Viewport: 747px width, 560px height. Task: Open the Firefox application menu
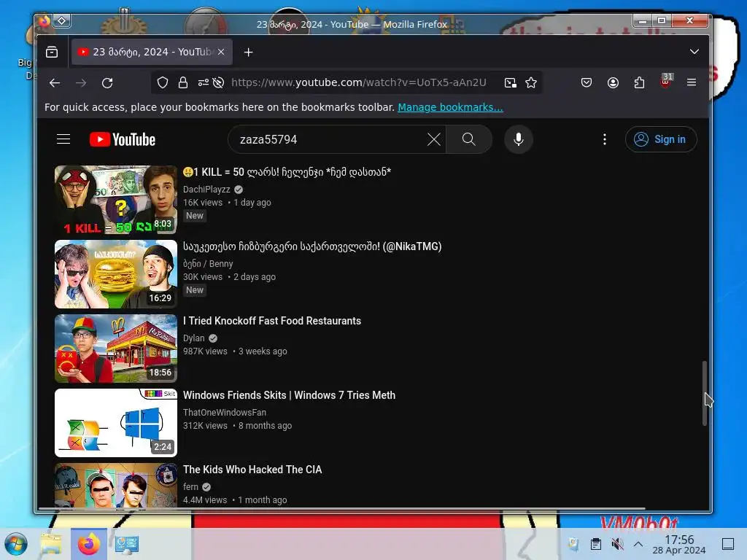point(692,82)
